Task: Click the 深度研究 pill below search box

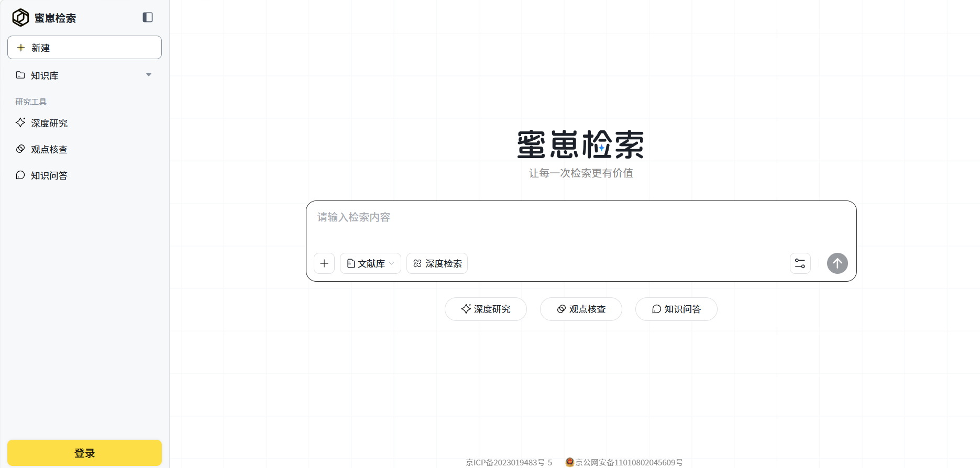Action: (486, 309)
